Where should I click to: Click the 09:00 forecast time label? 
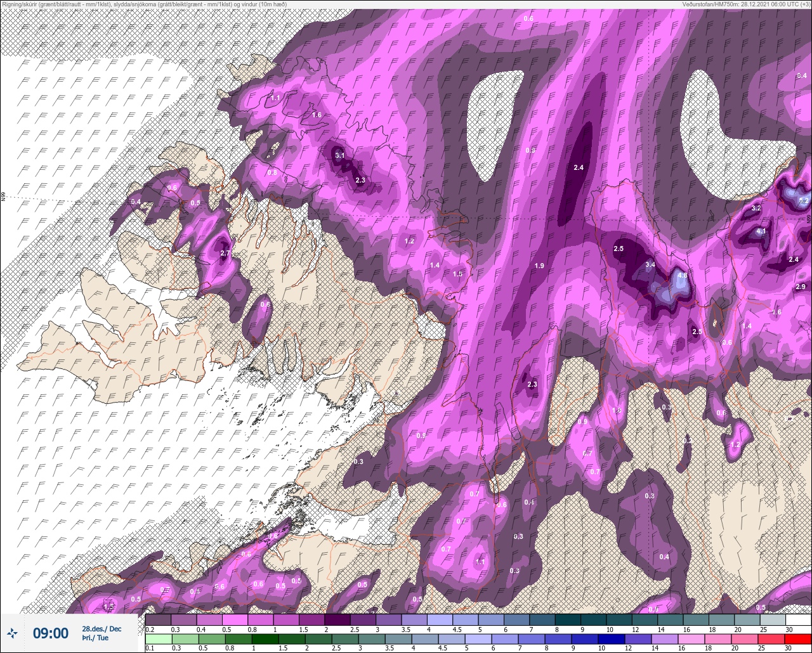51,633
